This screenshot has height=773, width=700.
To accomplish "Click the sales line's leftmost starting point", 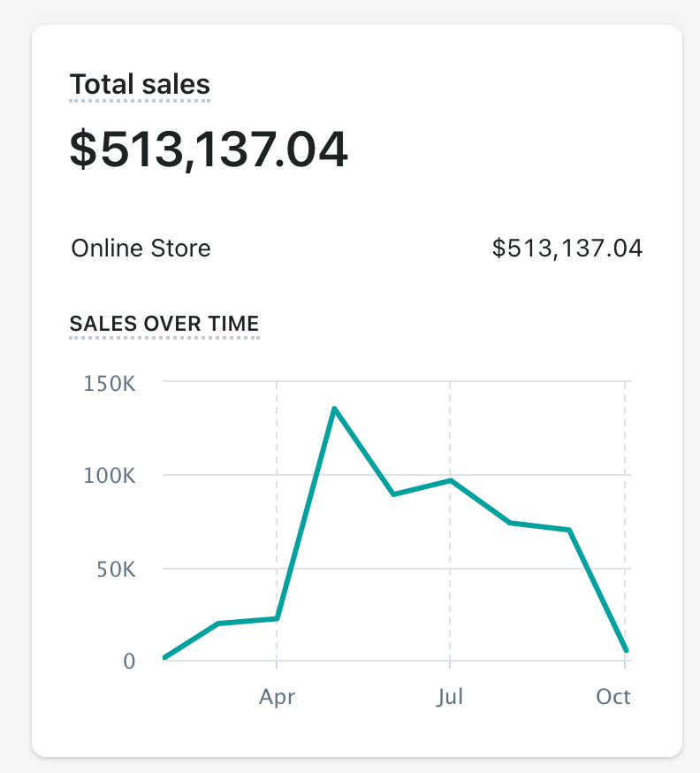I will click(x=164, y=658).
